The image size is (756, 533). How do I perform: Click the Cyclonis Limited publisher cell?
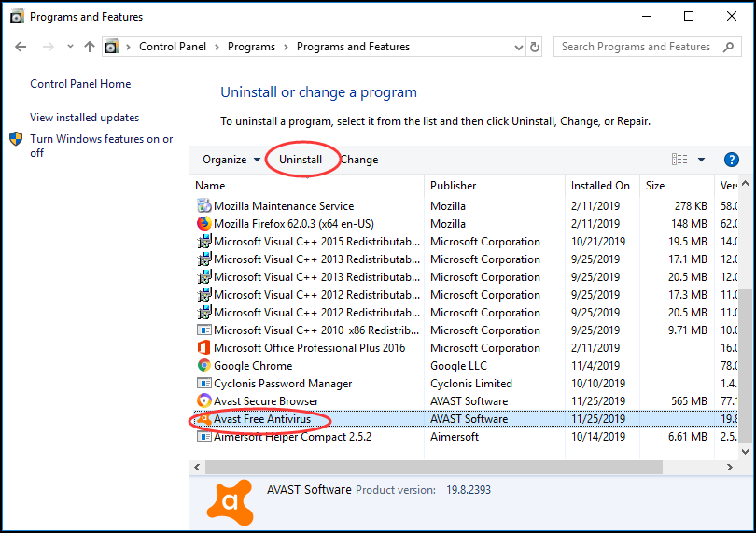click(x=471, y=384)
